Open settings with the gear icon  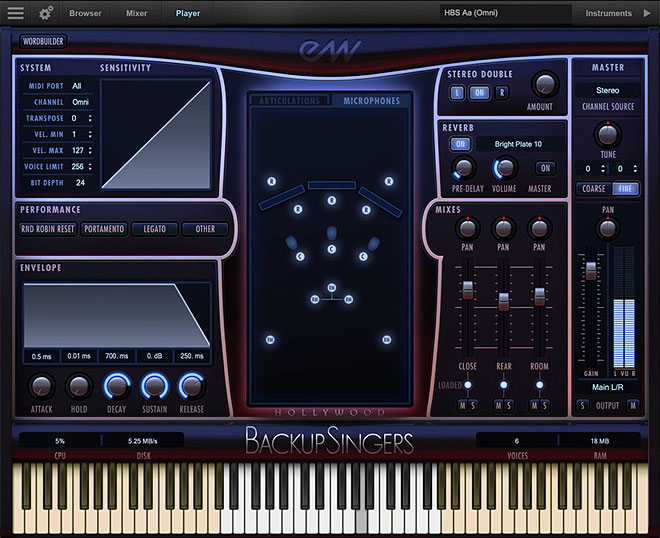point(46,13)
